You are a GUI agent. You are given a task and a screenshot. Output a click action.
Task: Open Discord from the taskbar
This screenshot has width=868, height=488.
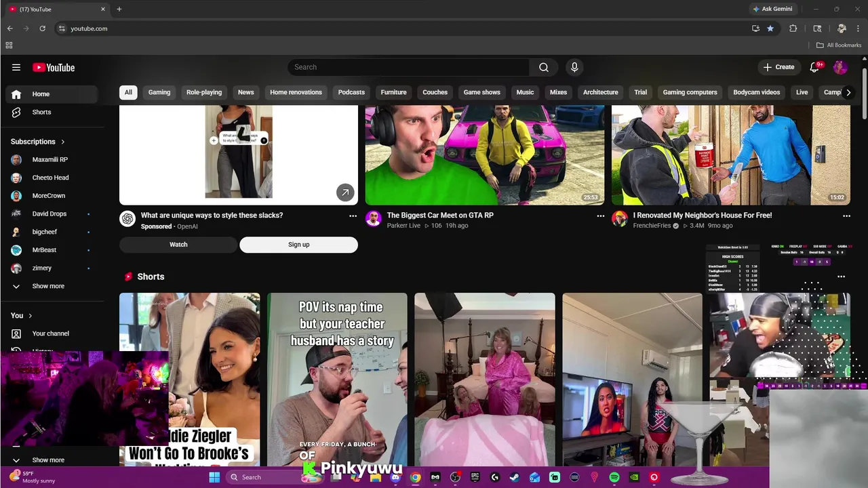[395, 477]
